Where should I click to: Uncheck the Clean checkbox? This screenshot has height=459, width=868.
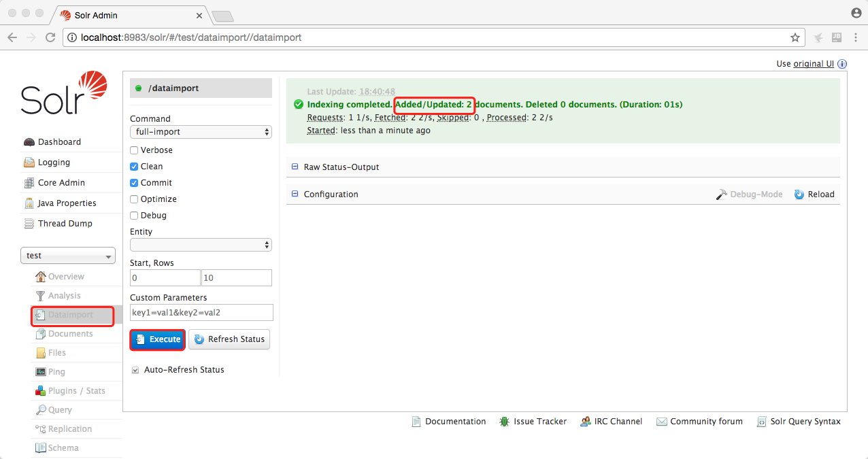click(x=134, y=167)
